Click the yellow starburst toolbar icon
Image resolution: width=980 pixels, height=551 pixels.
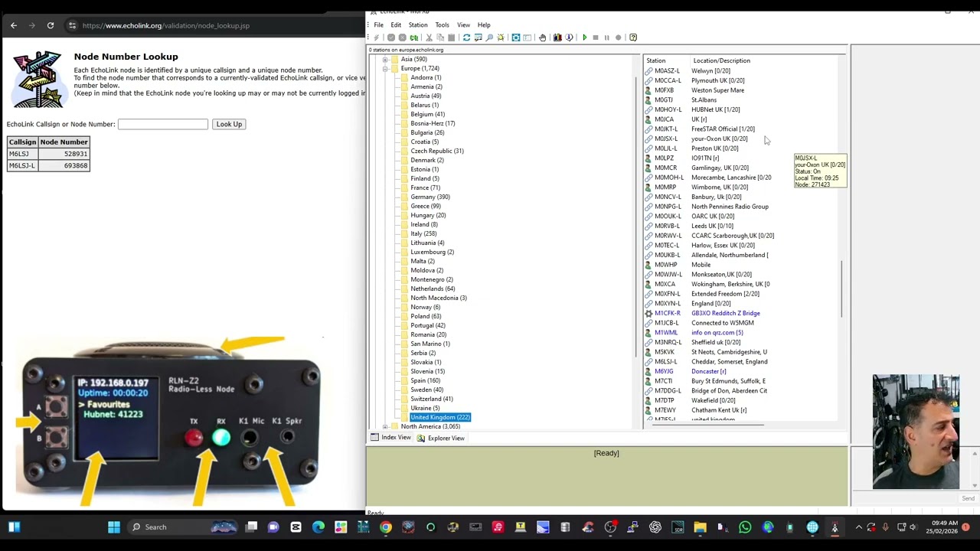click(501, 37)
